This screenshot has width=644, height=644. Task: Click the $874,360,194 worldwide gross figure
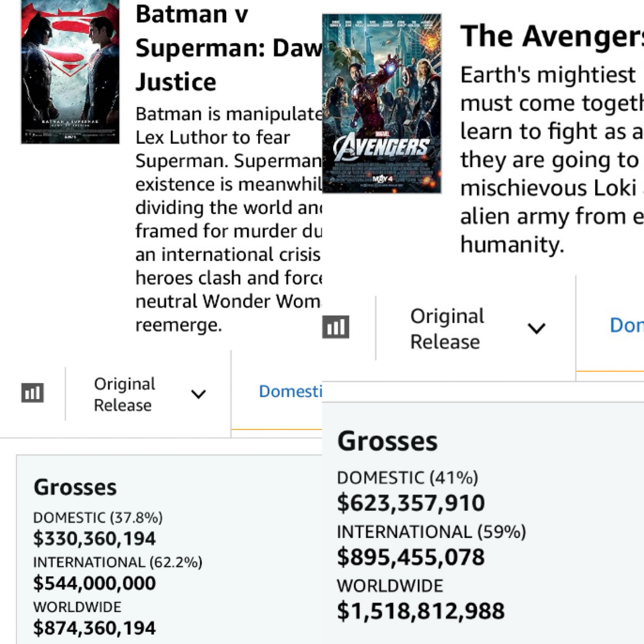(94, 628)
